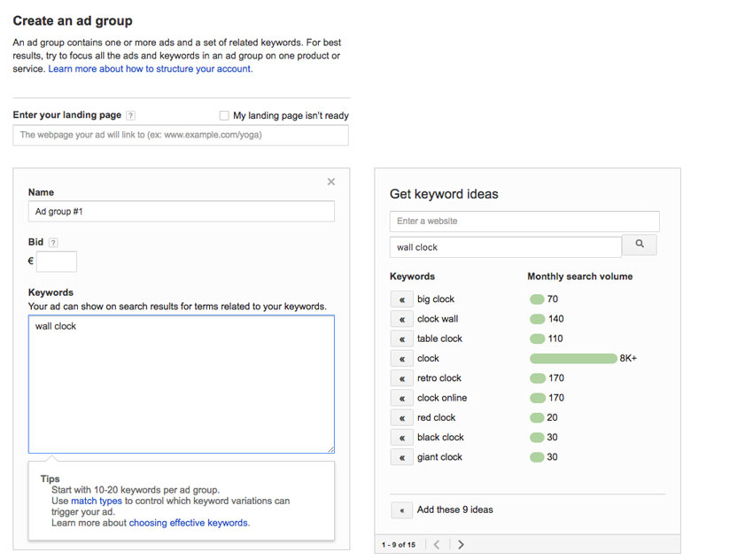The width and height of the screenshot is (753, 560).
Task: Add "retro clock" to your keywords
Action: 401,377
